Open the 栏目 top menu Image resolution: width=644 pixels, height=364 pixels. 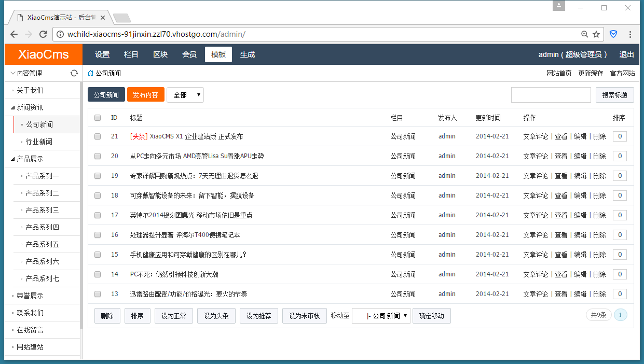[131, 54]
